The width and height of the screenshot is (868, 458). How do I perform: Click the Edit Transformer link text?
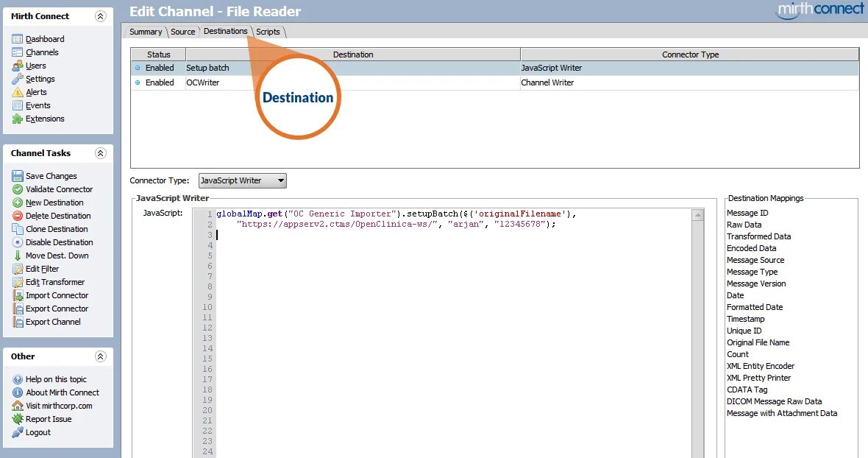(x=55, y=283)
